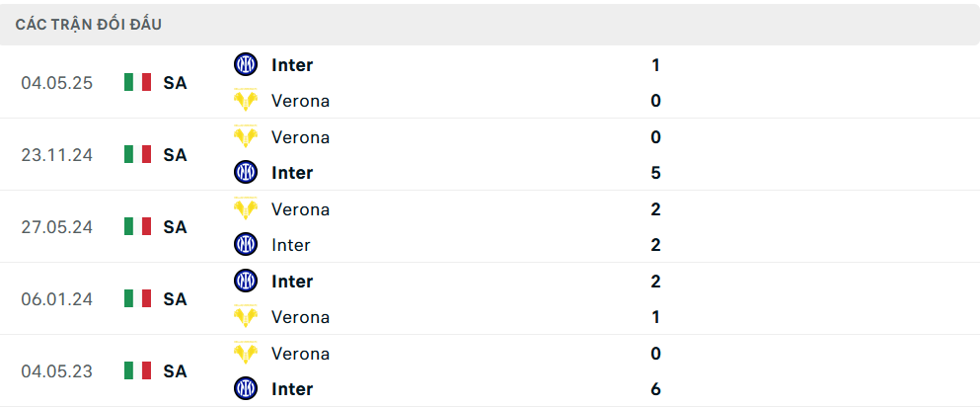Click the Các Trận Đối Đầu header

89,25
